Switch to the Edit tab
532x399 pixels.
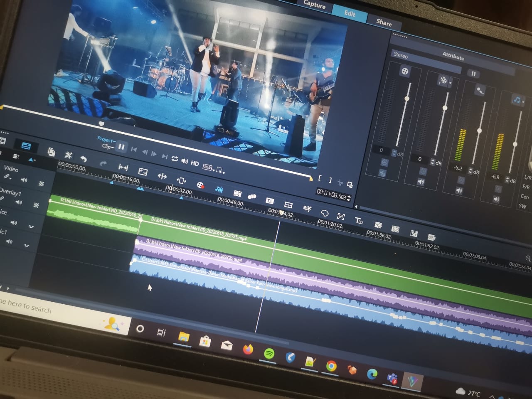(x=350, y=13)
